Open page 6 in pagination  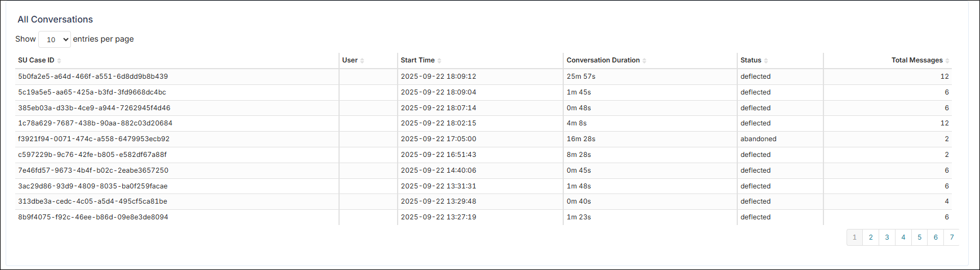[x=936, y=237]
